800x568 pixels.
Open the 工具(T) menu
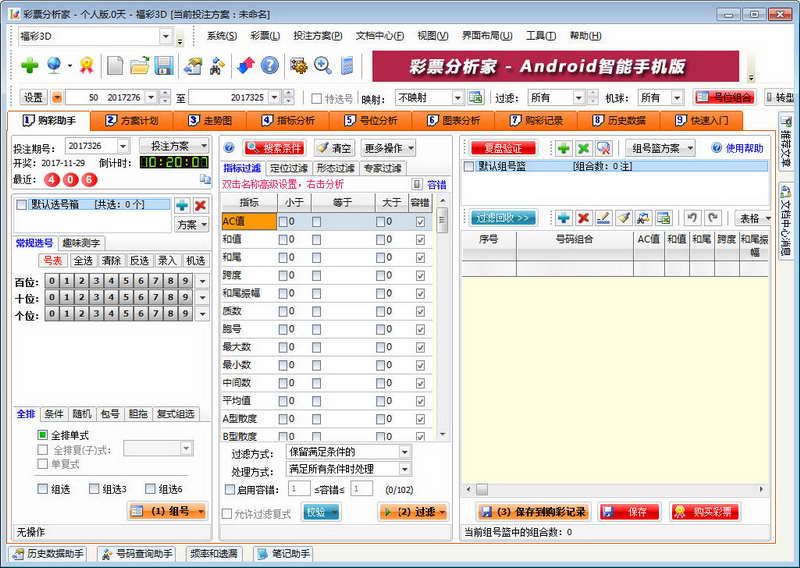pos(540,36)
